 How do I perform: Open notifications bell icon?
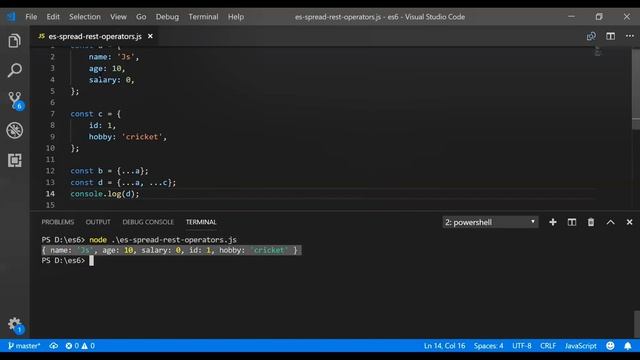[628, 346]
